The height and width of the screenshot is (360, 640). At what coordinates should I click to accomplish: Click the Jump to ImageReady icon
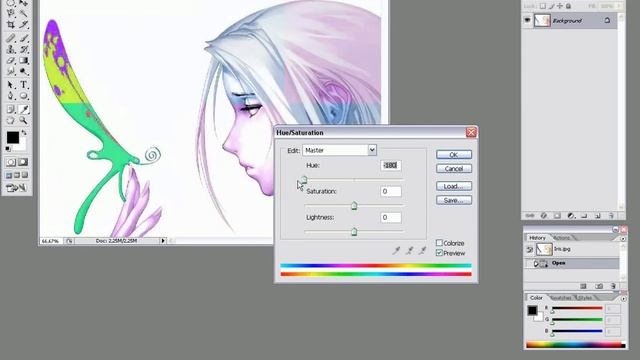[16, 188]
